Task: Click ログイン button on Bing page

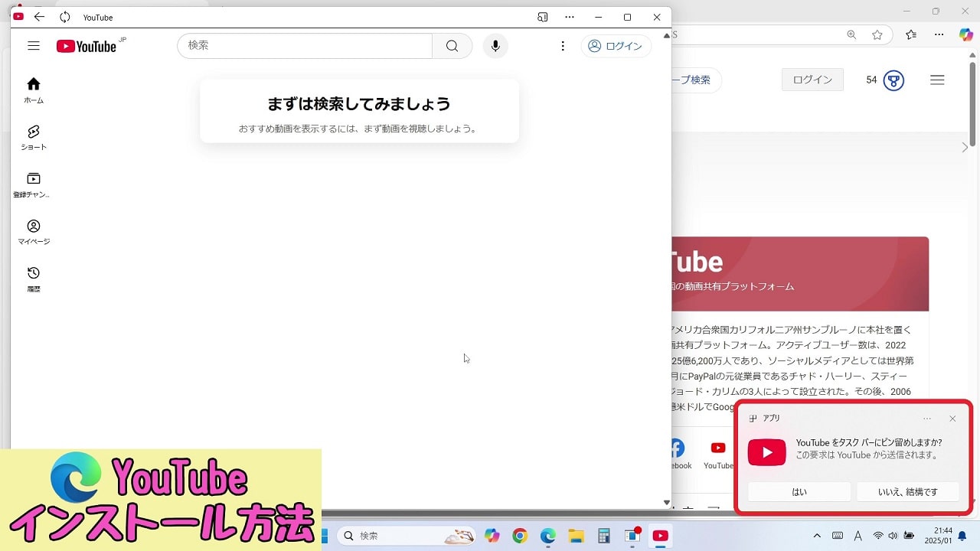Action: pyautogui.click(x=812, y=80)
